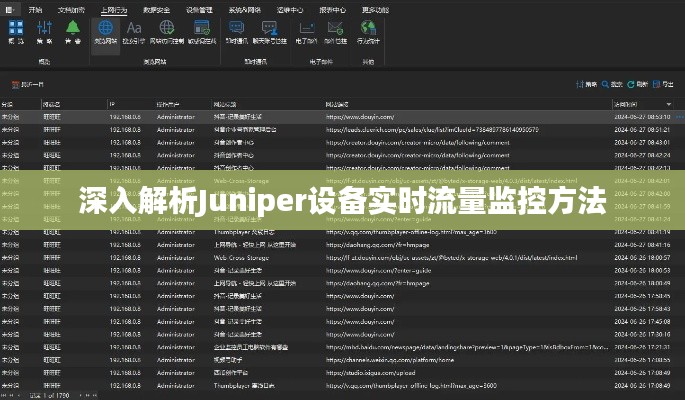This screenshot has width=685, height=400.
Task: Click 192.168.0.8 in the 08:51:21 row
Action: 125,130
